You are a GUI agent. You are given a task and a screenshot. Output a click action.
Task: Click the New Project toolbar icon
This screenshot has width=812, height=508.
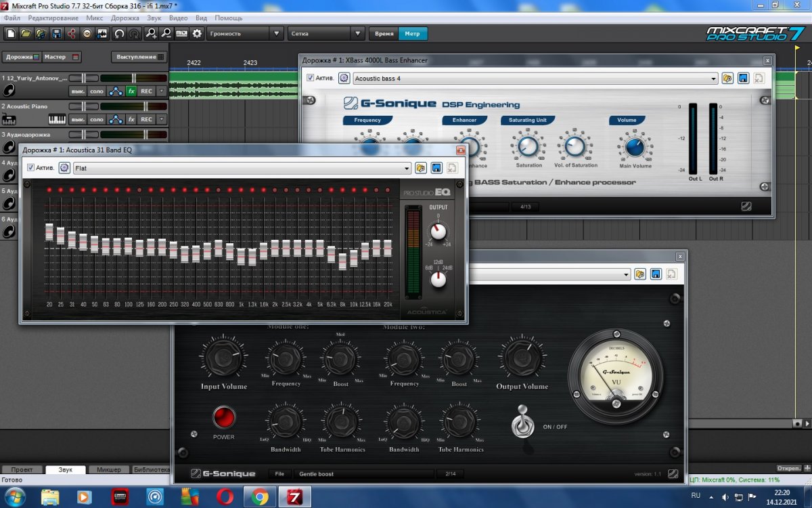pyautogui.click(x=11, y=33)
